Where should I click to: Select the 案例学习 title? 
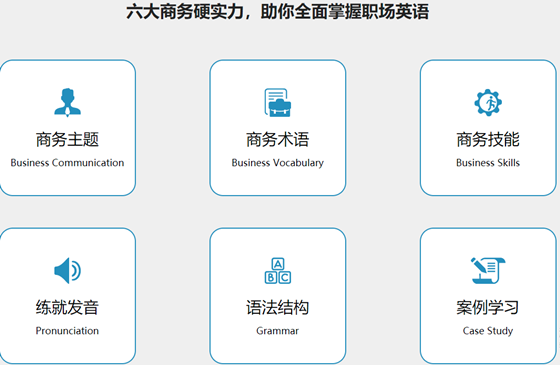pyautogui.click(x=488, y=307)
